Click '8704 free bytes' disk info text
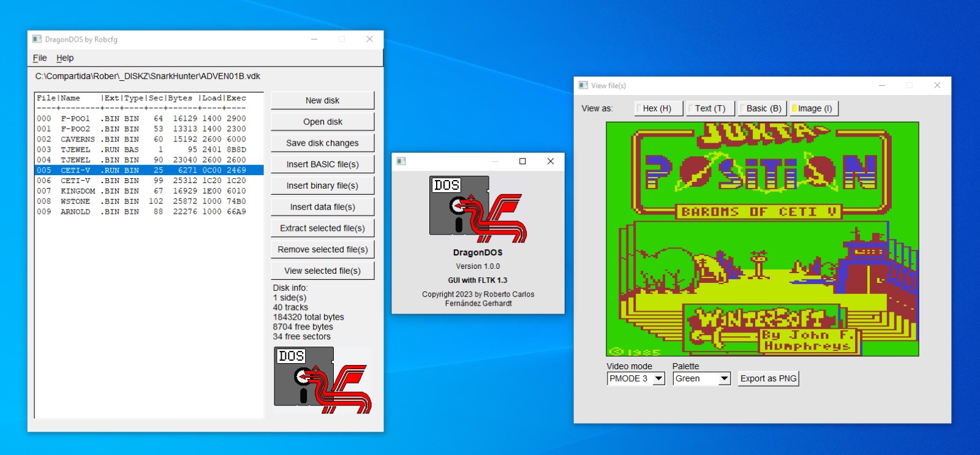Screen dimensions: 980x455 tap(303, 327)
